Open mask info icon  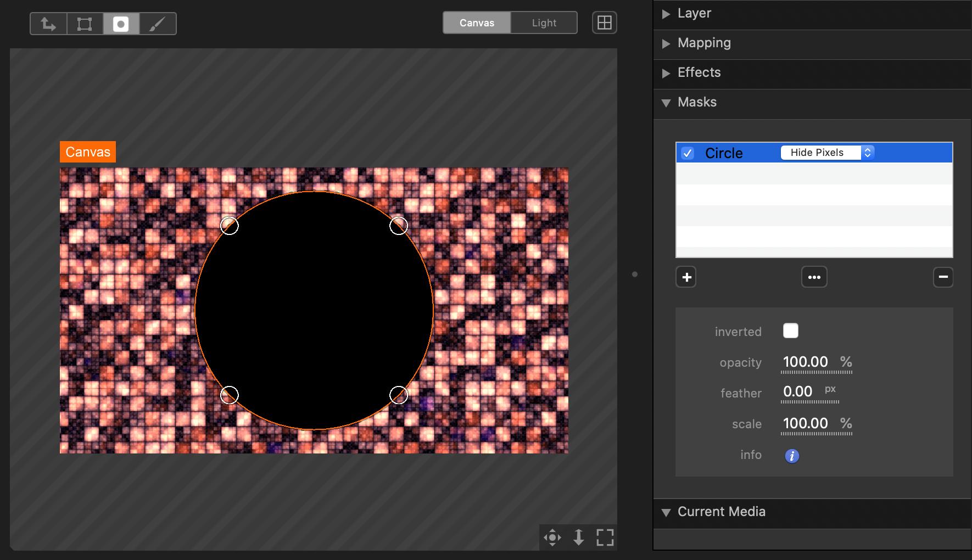point(791,456)
